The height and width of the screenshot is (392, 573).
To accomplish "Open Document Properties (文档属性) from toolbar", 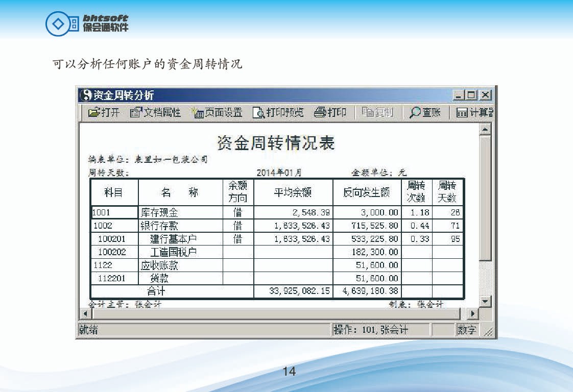I will tap(136, 113).
